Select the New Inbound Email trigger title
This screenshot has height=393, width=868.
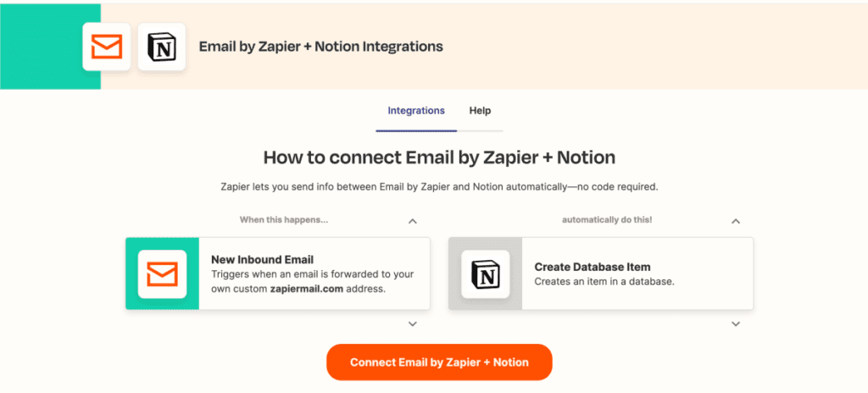pos(255,259)
